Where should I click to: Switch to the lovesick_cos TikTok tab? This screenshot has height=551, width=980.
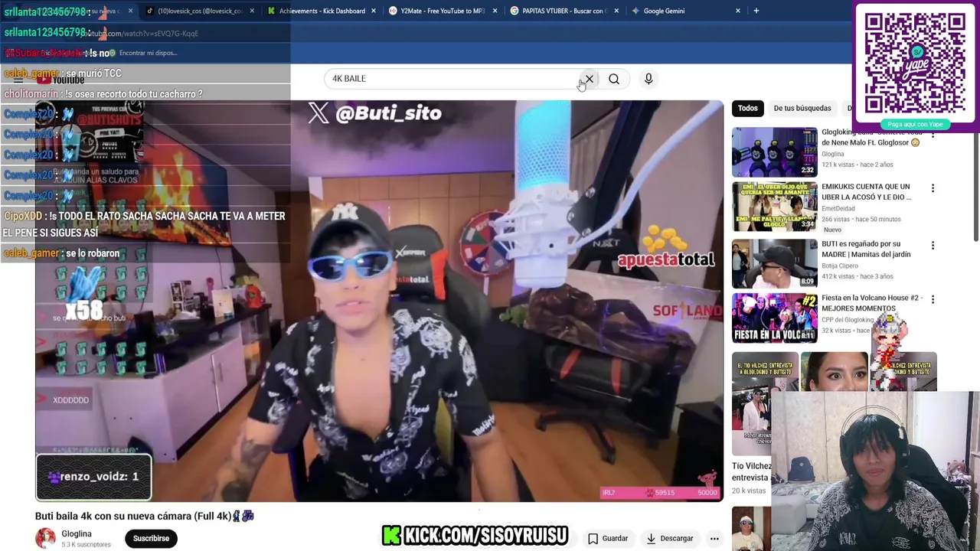(x=199, y=11)
